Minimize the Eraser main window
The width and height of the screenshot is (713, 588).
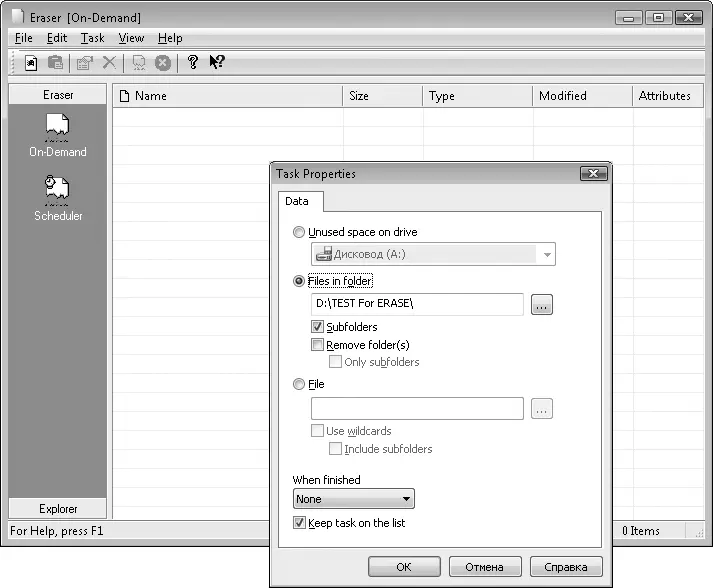click(x=628, y=18)
